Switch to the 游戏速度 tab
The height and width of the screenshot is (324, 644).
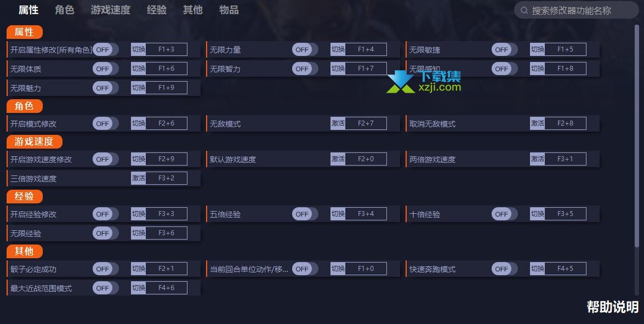pyautogui.click(x=111, y=10)
